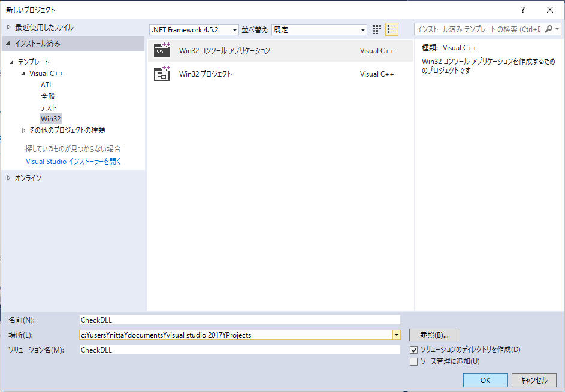Click the Win32 Project template icon
565x392 pixels.
(x=162, y=74)
